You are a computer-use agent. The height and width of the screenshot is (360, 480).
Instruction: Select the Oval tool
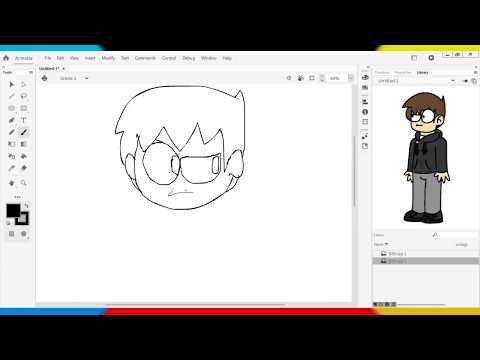pos(12,108)
